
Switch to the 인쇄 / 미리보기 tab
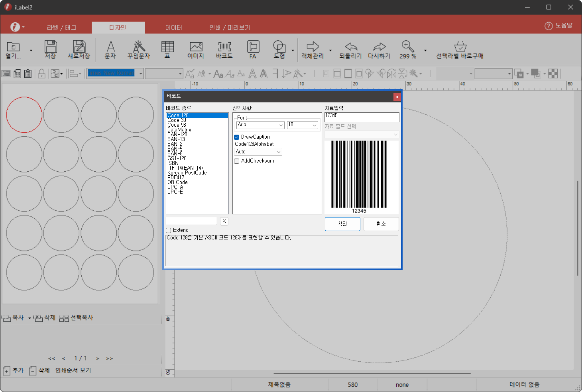230,27
